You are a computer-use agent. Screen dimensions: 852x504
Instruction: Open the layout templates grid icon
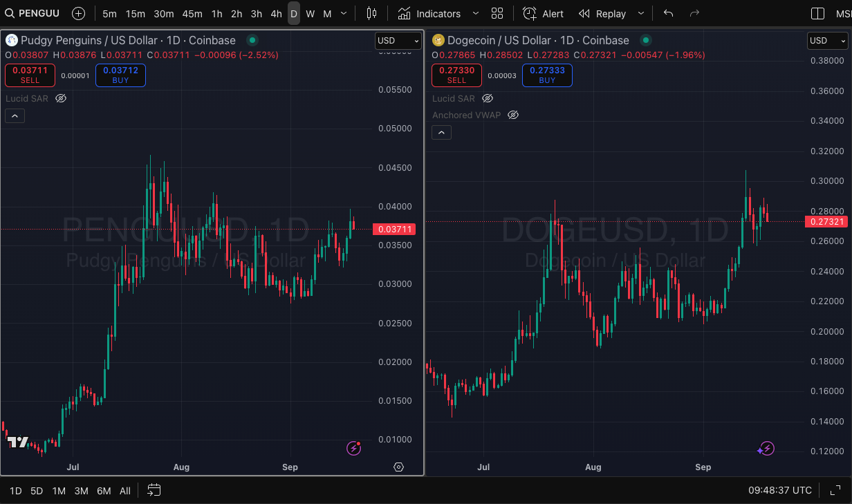coord(497,14)
